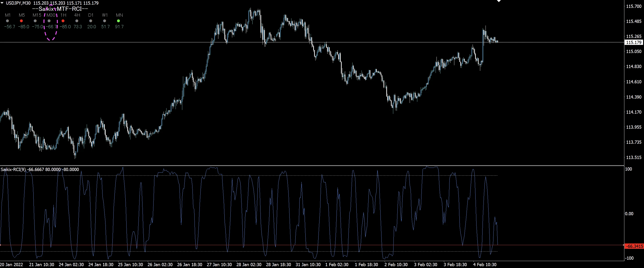Click the red 1H RCI indicator dot

click(63, 21)
